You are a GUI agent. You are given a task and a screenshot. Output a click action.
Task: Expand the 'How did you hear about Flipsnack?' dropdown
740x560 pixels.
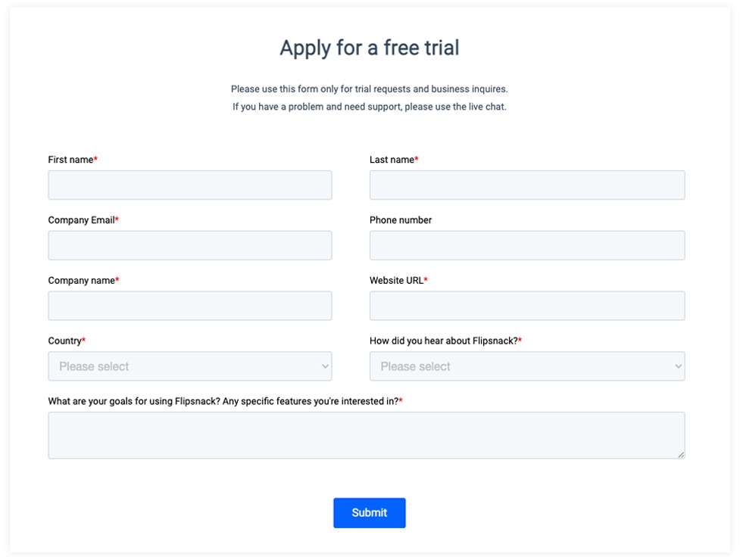coord(527,366)
